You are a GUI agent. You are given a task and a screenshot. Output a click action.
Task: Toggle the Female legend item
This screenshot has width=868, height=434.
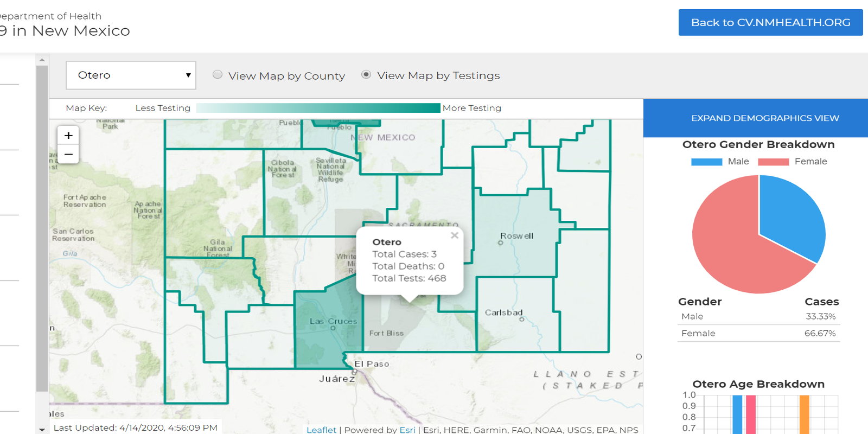793,162
